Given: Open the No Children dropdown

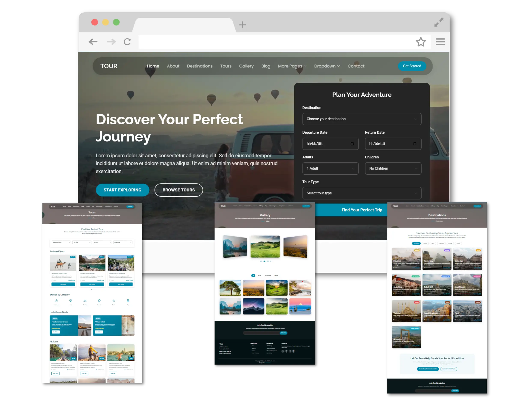Looking at the screenshot, I should 393,169.
